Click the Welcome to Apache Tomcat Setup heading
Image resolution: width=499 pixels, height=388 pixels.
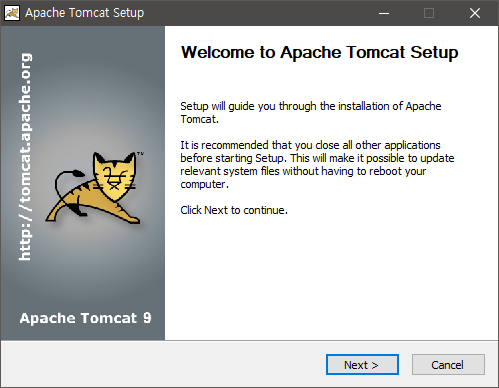[x=319, y=53]
